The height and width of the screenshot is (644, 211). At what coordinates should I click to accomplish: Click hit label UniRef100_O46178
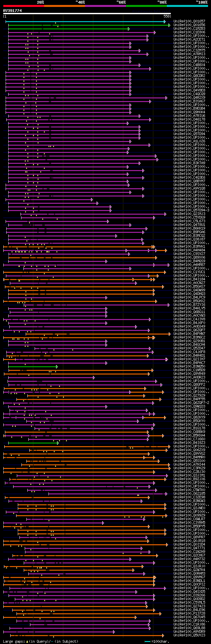pyautogui.click(x=189, y=120)
